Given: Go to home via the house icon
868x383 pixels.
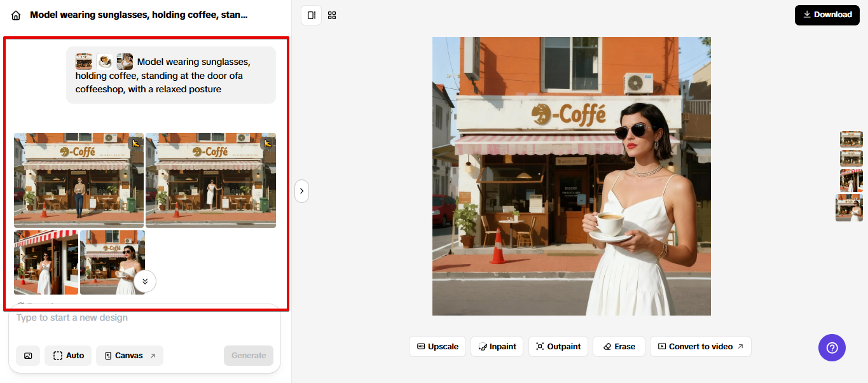Looking at the screenshot, I should tap(16, 15).
